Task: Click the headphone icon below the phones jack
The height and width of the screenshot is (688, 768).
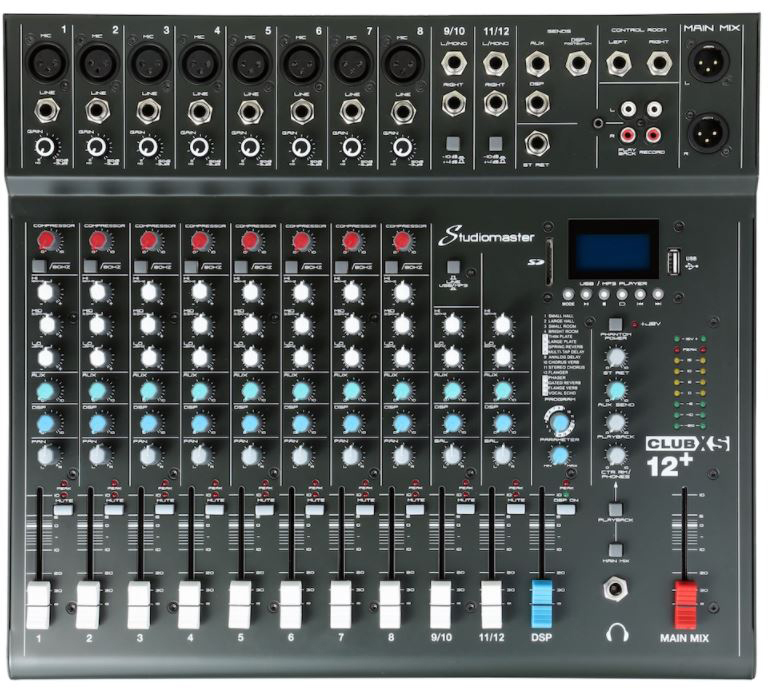Action: tap(617, 632)
